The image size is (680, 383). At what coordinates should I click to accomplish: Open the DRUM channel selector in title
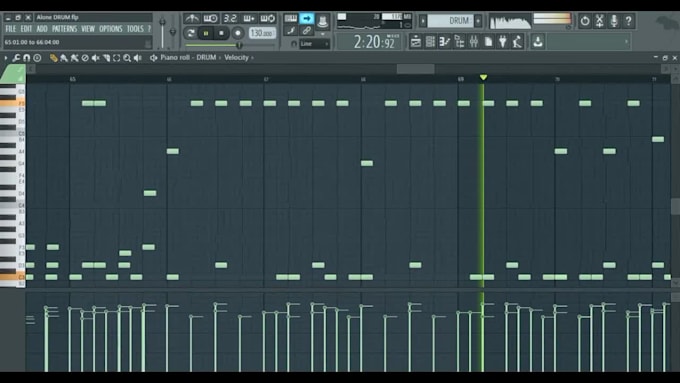point(206,57)
